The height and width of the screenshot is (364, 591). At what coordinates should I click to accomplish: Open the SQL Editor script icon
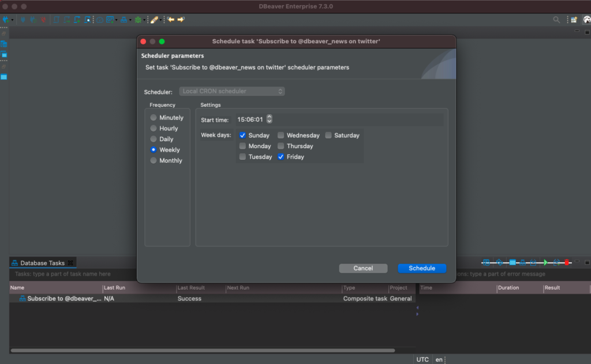57,20
